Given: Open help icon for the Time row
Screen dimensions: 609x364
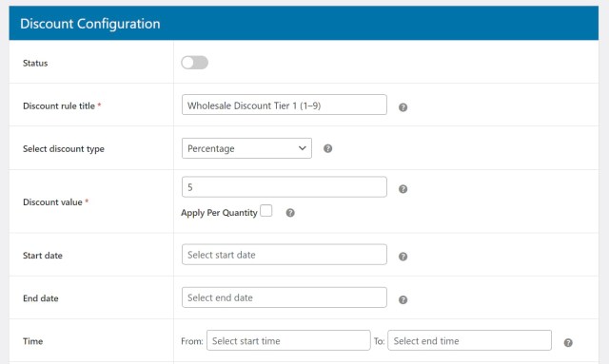Looking at the screenshot, I should [568, 343].
